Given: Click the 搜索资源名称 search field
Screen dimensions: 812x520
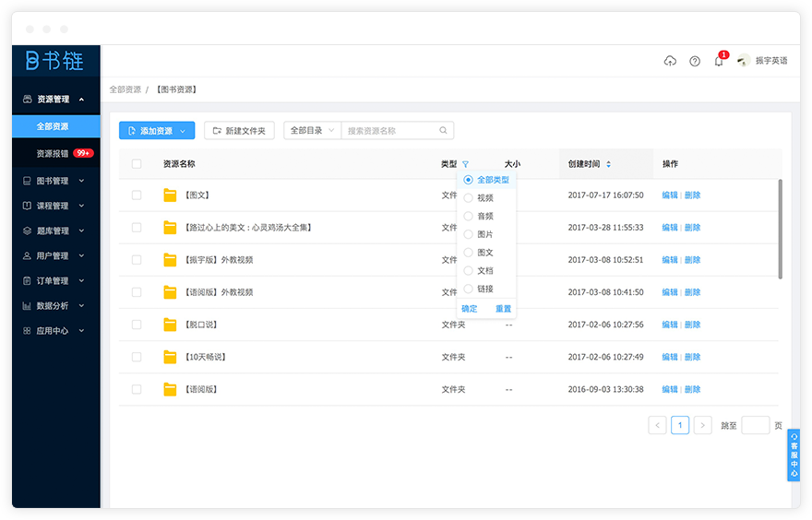Looking at the screenshot, I should tap(389, 131).
